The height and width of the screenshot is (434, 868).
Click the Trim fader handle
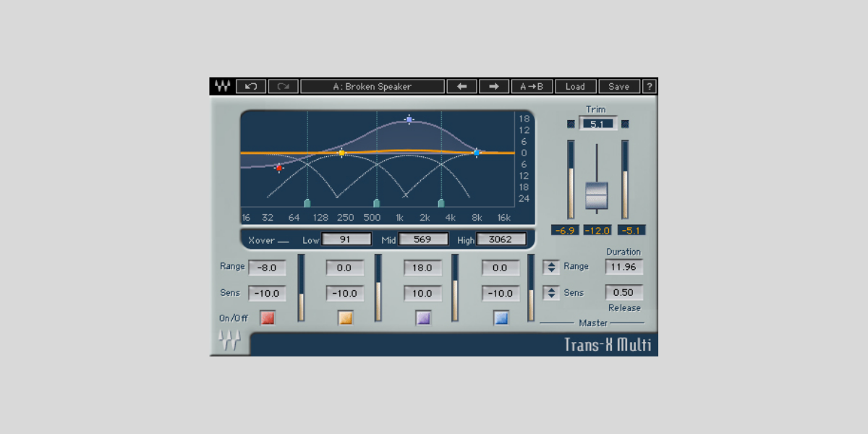tap(597, 195)
